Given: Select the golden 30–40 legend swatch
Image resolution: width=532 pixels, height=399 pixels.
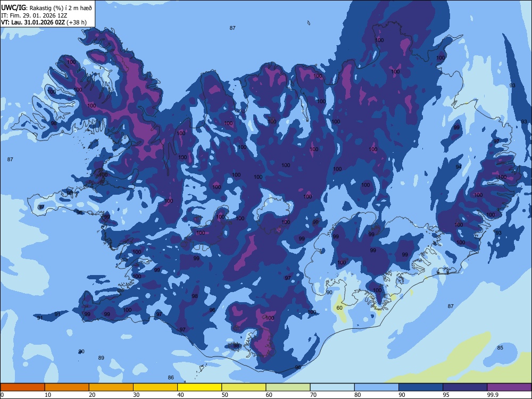Looking at the screenshot, I should tap(155, 387).
